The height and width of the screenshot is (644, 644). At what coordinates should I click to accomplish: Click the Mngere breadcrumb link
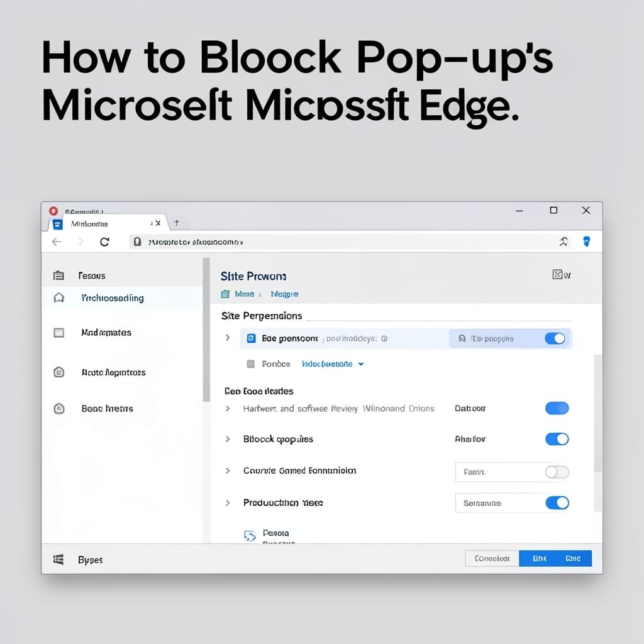(x=285, y=294)
